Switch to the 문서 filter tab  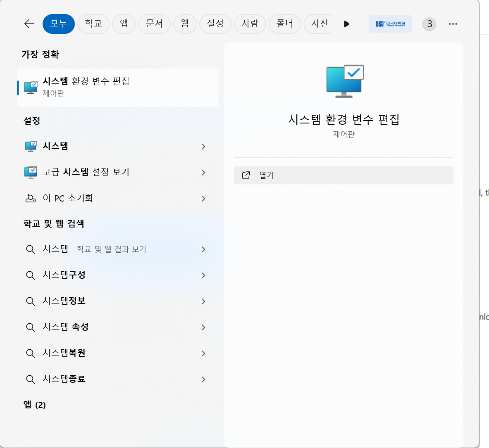154,24
